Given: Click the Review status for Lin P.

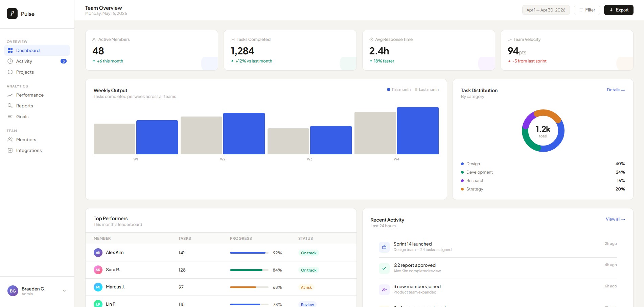Looking at the screenshot, I should (307, 304).
